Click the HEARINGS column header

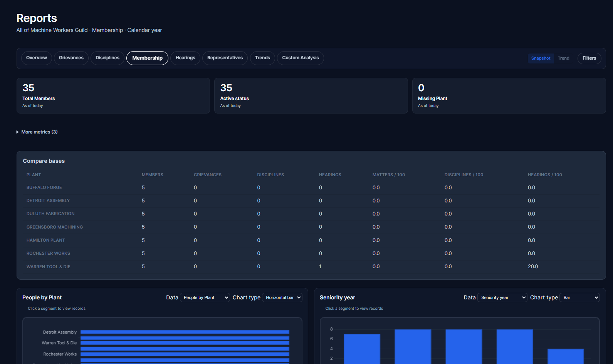click(x=330, y=175)
